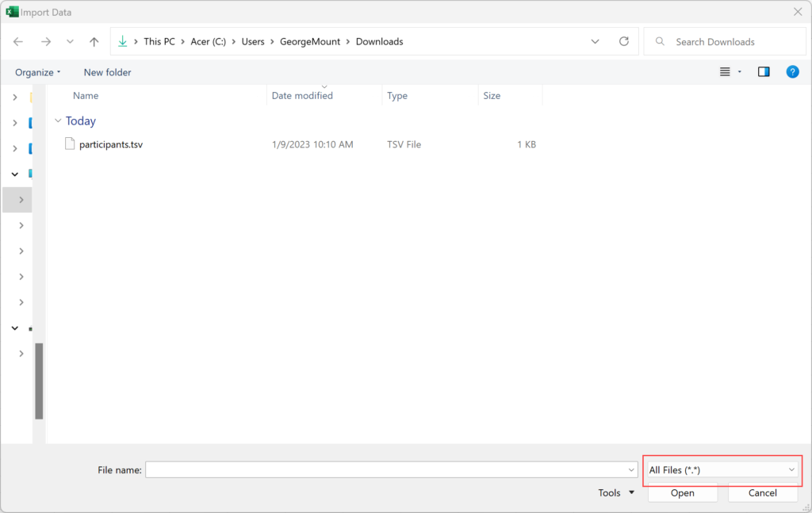Sort files by Type column

click(x=397, y=95)
